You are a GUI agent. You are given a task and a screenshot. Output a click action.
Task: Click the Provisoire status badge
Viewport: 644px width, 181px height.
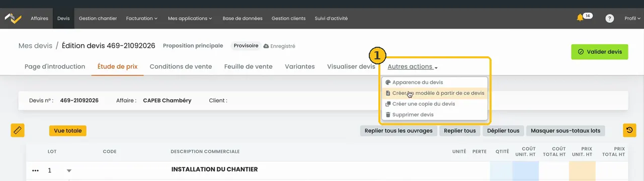click(247, 46)
